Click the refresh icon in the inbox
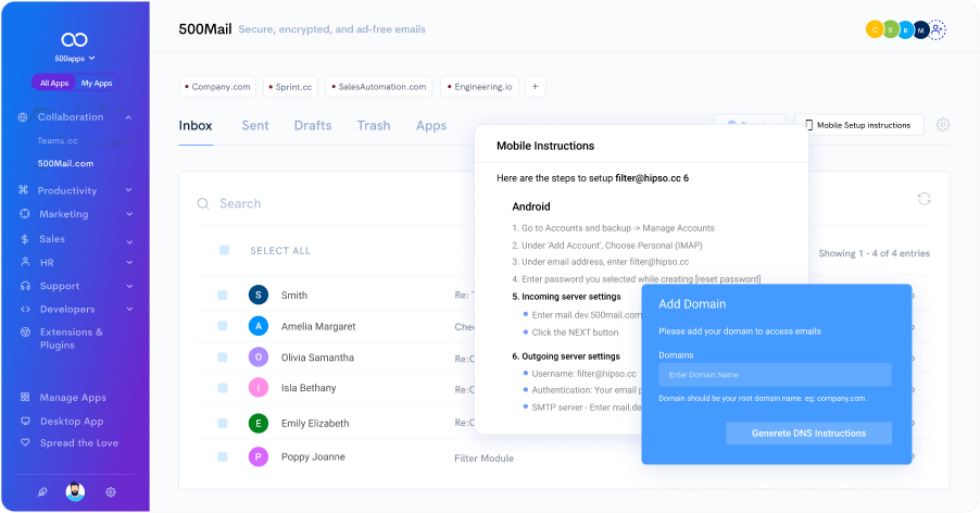The height and width of the screenshot is (513, 980). click(924, 199)
